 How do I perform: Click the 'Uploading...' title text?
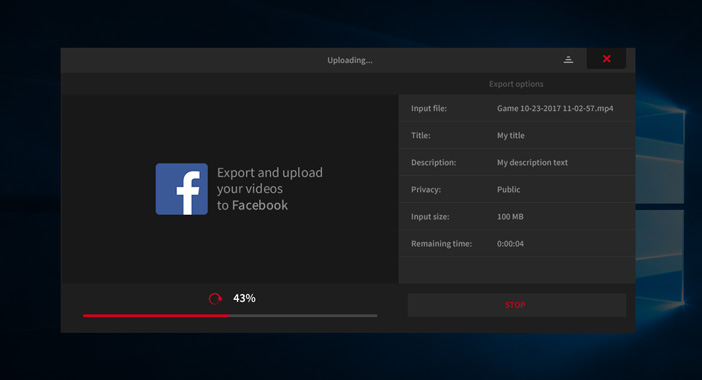[350, 60]
